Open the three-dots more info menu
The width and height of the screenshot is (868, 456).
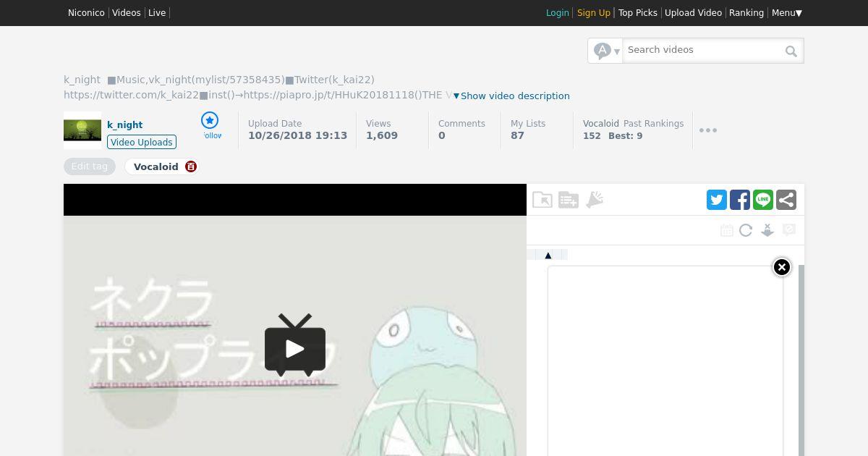pyautogui.click(x=708, y=130)
